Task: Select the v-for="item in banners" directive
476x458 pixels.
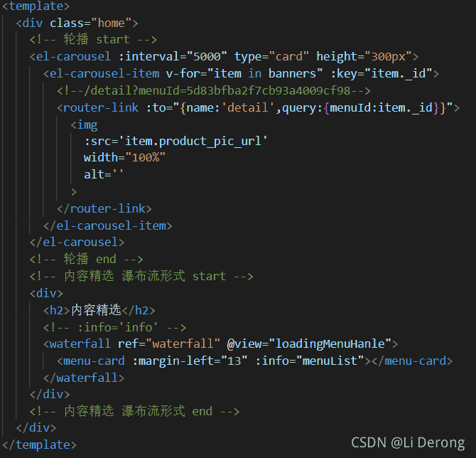Action: click(x=244, y=73)
